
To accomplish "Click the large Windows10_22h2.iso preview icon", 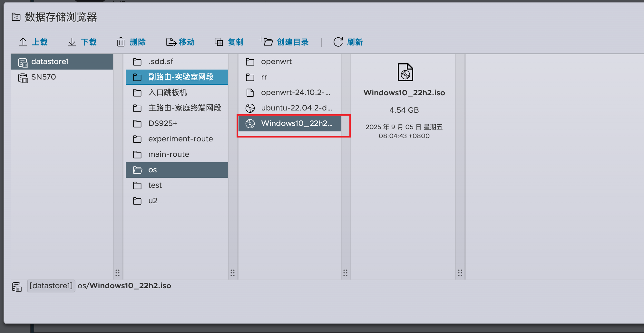I will (x=405, y=72).
